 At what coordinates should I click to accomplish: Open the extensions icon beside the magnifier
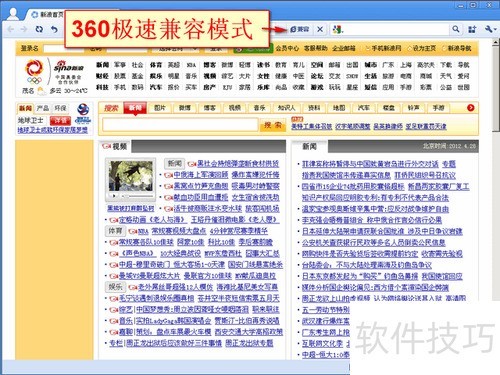[x=472, y=29]
